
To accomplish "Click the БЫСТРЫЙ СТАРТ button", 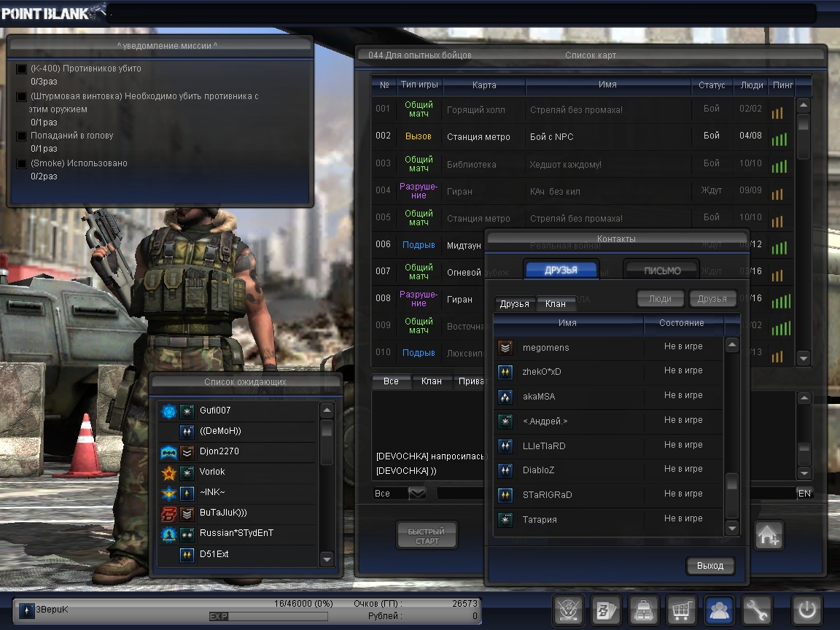I will tap(427, 536).
